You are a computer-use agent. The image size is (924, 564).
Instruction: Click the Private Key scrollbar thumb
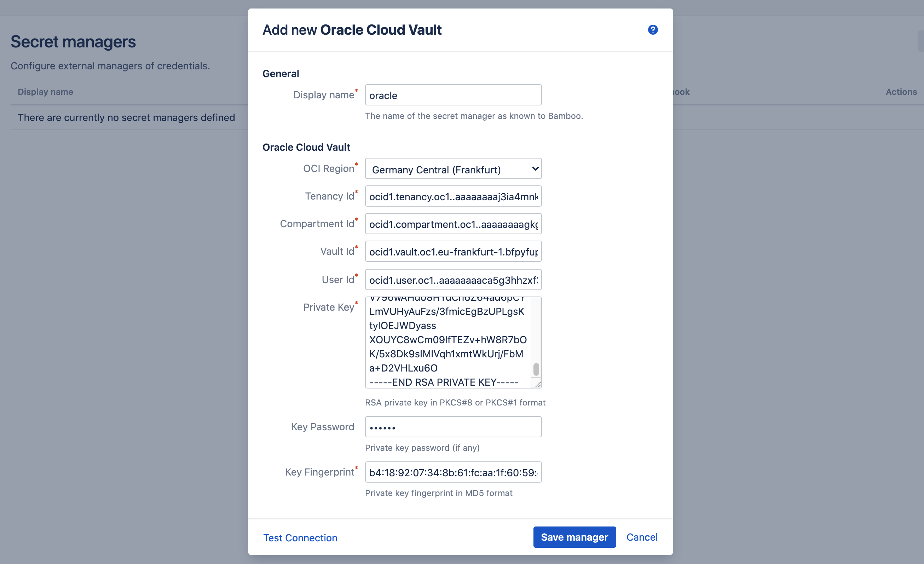tap(536, 369)
